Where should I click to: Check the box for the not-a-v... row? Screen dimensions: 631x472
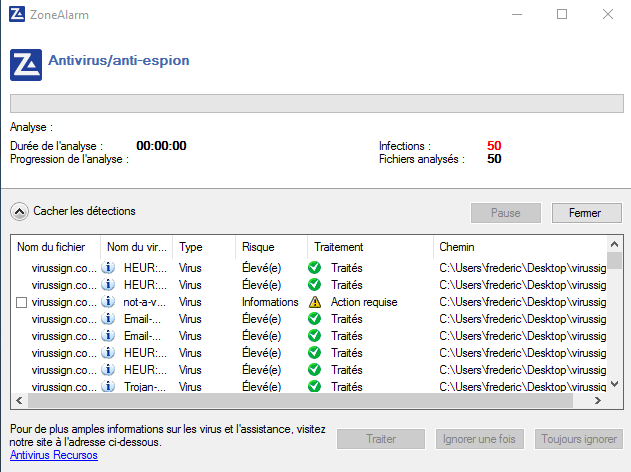click(x=21, y=302)
